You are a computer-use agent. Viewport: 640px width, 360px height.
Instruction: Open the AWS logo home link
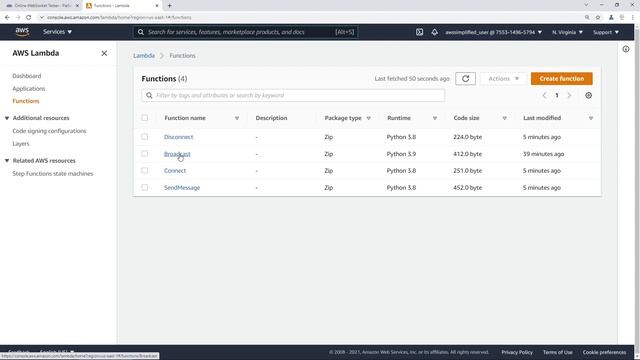pyautogui.click(x=22, y=32)
